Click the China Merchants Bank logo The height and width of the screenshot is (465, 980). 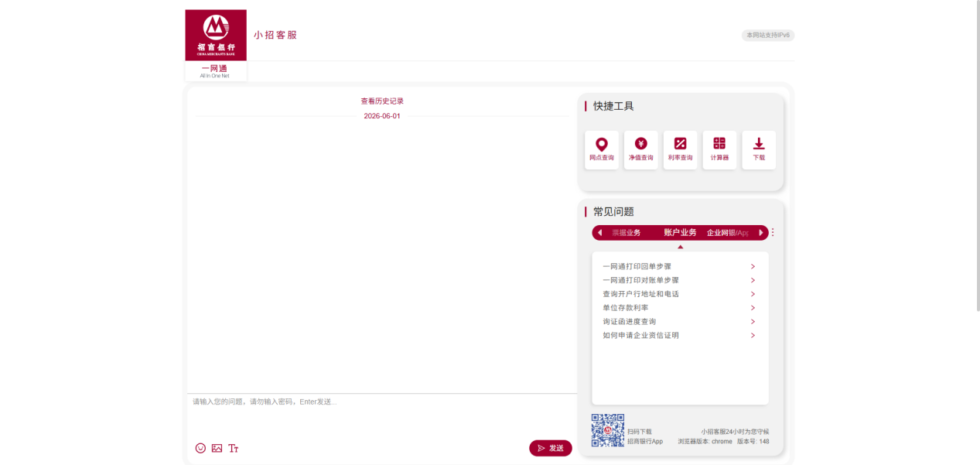click(216, 35)
